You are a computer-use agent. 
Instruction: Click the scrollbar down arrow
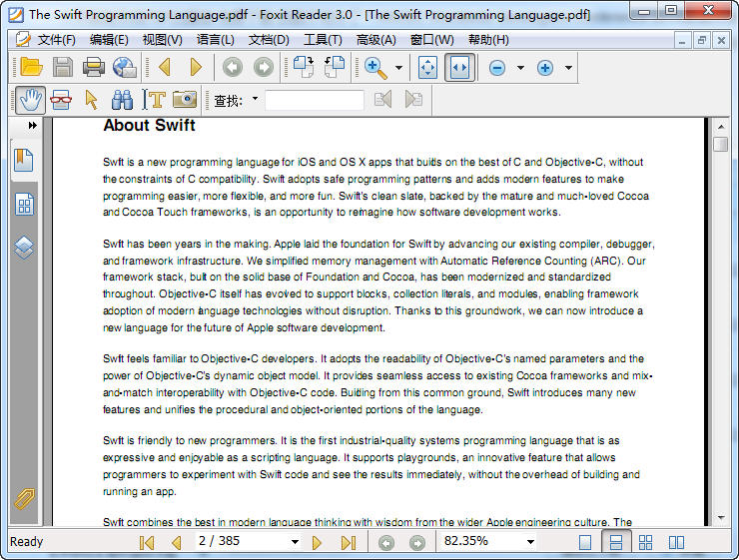[x=721, y=518]
